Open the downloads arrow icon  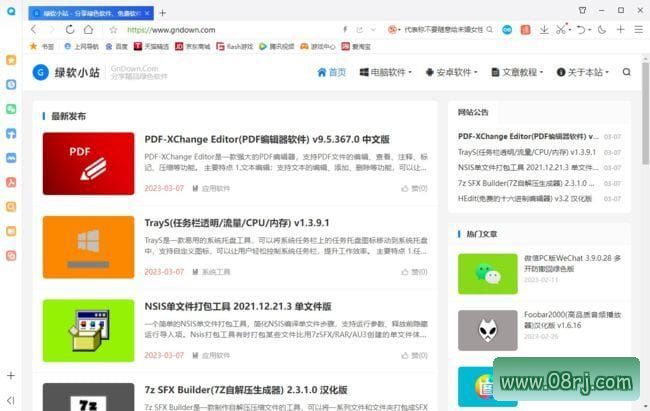(x=544, y=29)
